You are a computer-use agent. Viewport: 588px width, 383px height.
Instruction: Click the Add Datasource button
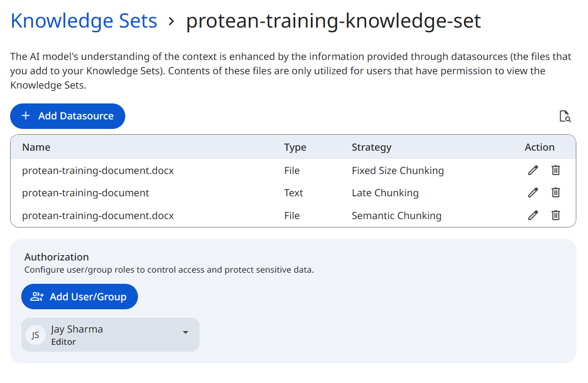point(67,116)
